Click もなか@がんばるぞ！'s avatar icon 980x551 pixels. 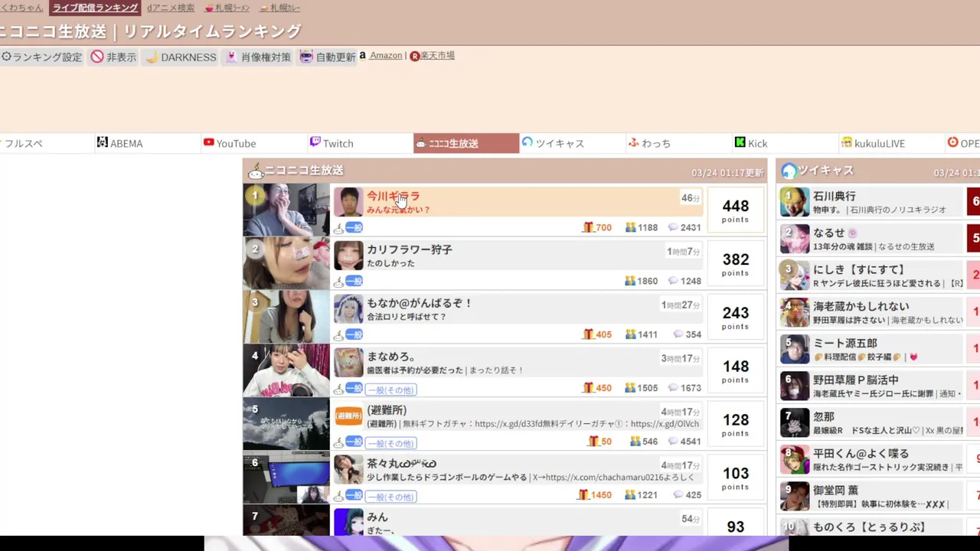(348, 310)
